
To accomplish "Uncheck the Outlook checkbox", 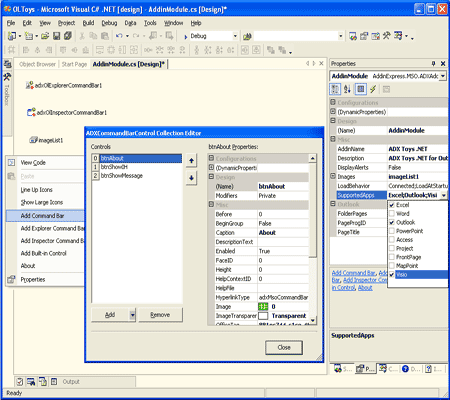I will (x=392, y=222).
